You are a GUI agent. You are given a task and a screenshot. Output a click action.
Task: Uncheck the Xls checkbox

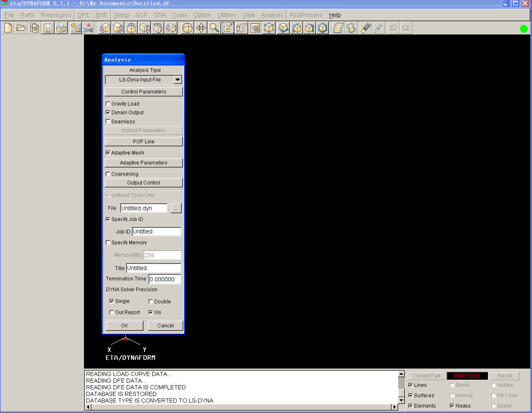pyautogui.click(x=151, y=312)
